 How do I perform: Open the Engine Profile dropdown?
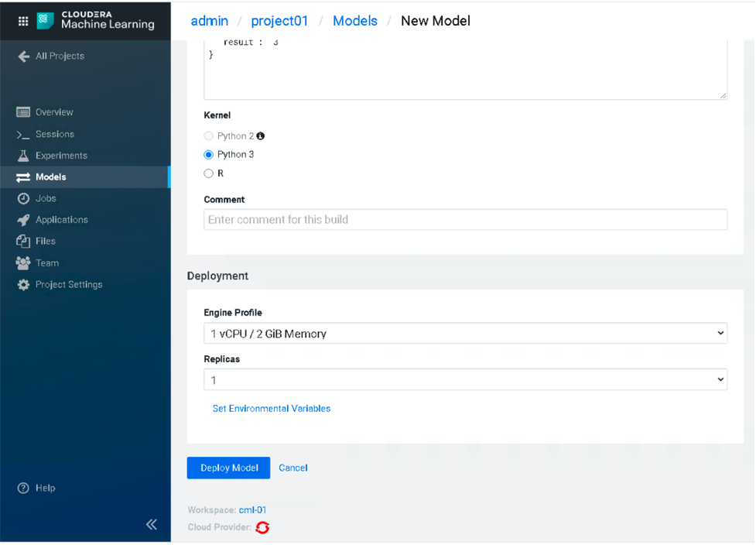tap(464, 333)
